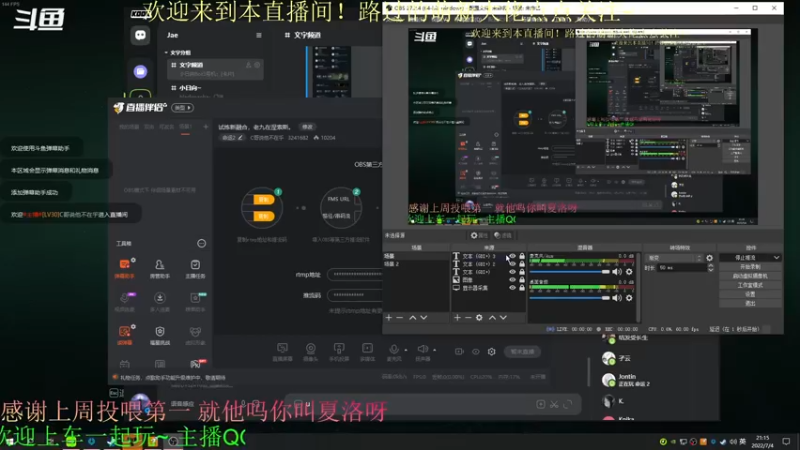Open the scene transition type dropdown
The image size is (800, 450).
coord(674,258)
